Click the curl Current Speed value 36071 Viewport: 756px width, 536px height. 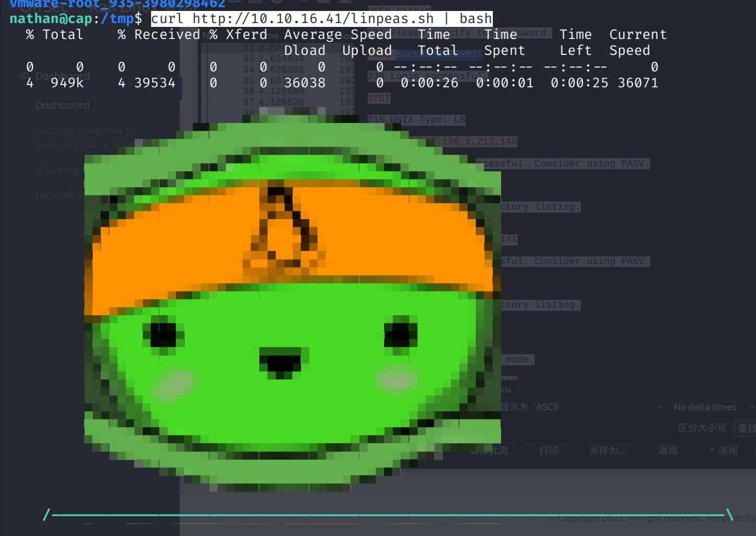(638, 83)
